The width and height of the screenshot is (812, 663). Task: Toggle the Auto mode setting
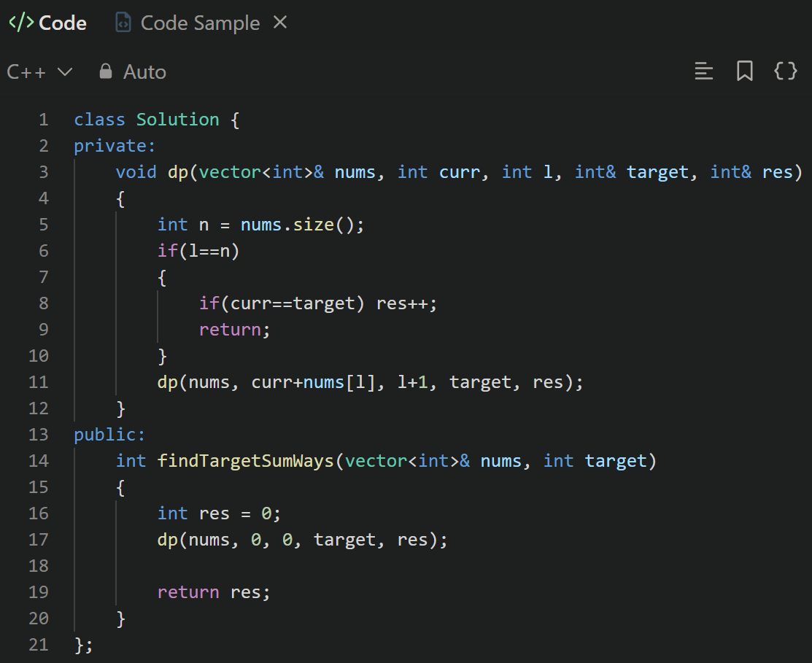144,71
